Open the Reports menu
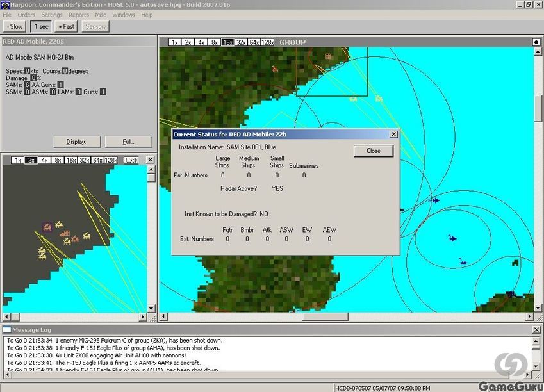This screenshot has height=392, width=544. [78, 15]
